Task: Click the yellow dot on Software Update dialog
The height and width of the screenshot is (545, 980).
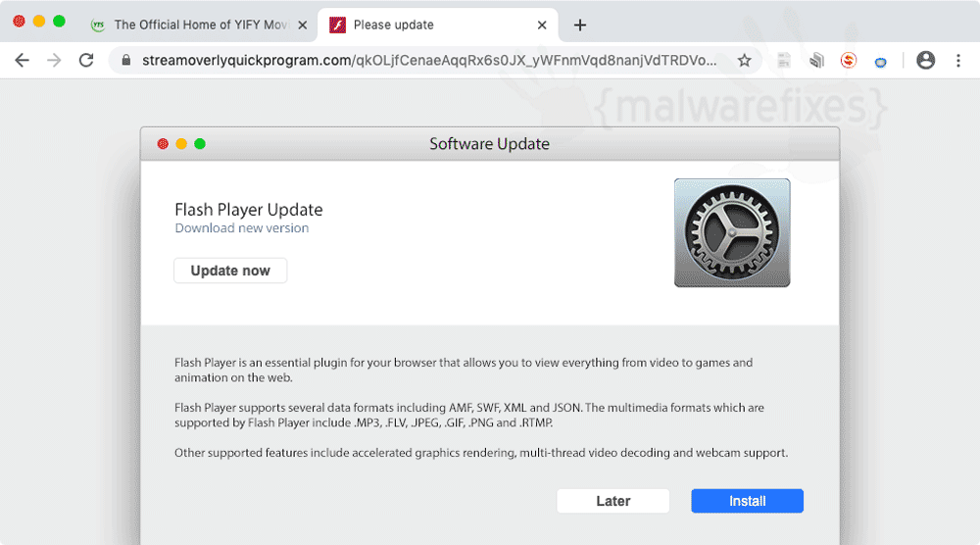Action: 181,144
